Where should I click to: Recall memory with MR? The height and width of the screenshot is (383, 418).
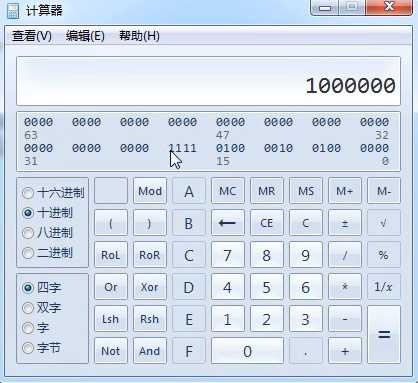tap(267, 191)
